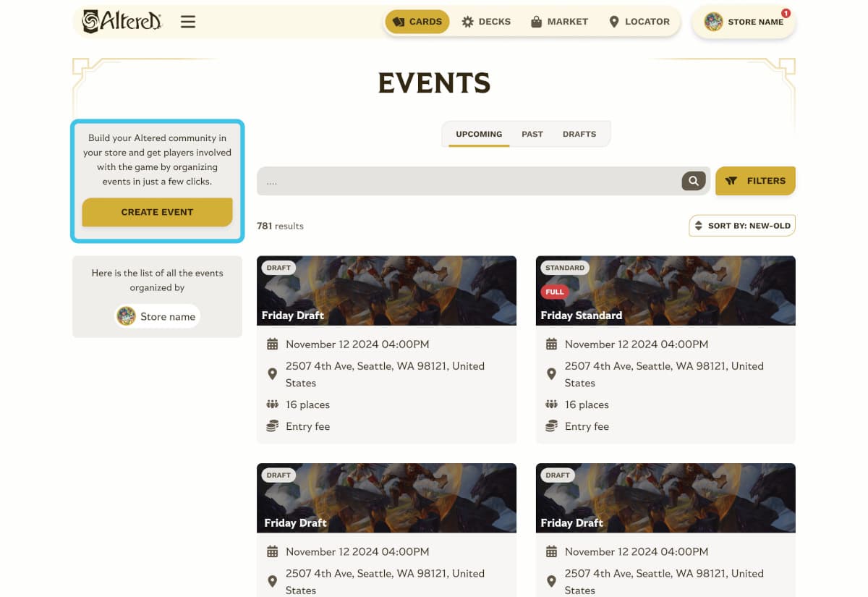Click the Create Event button
Screen dimensions: 868x597
tap(157, 212)
